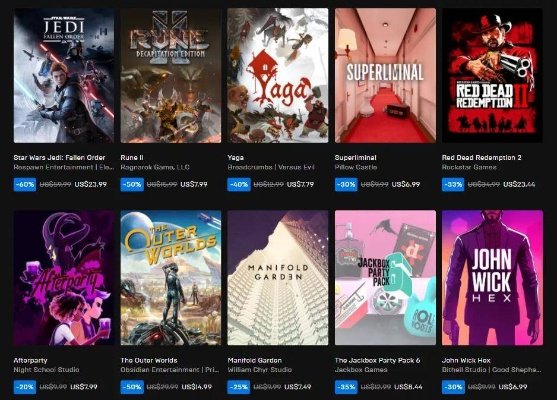Viewport: 557px width, 400px height.
Task: Click the Manifold Garden cover art
Action: 278,278
